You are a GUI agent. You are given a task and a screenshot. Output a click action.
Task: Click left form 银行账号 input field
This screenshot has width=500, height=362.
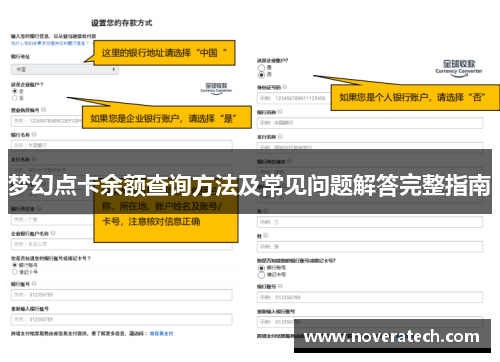pos(122,295)
